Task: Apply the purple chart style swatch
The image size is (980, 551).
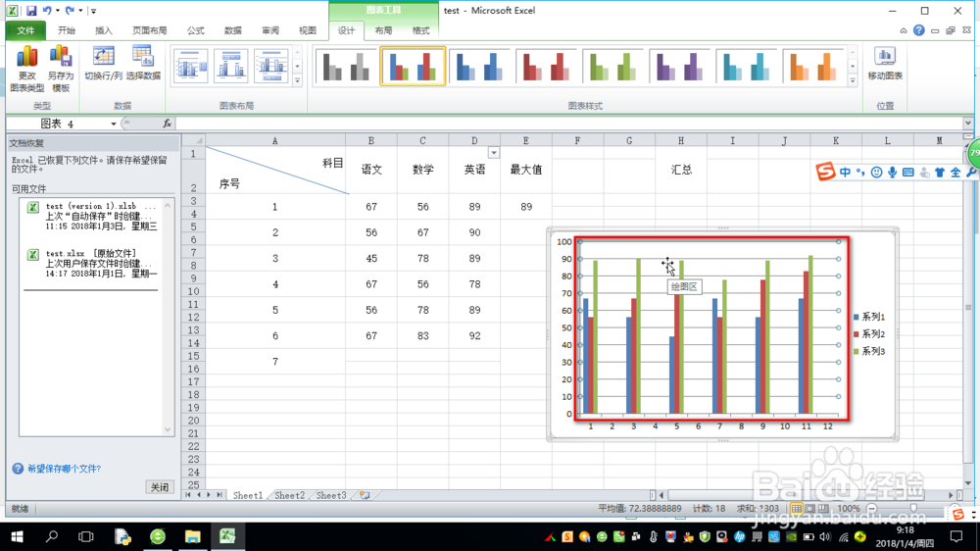Action: pyautogui.click(x=680, y=67)
